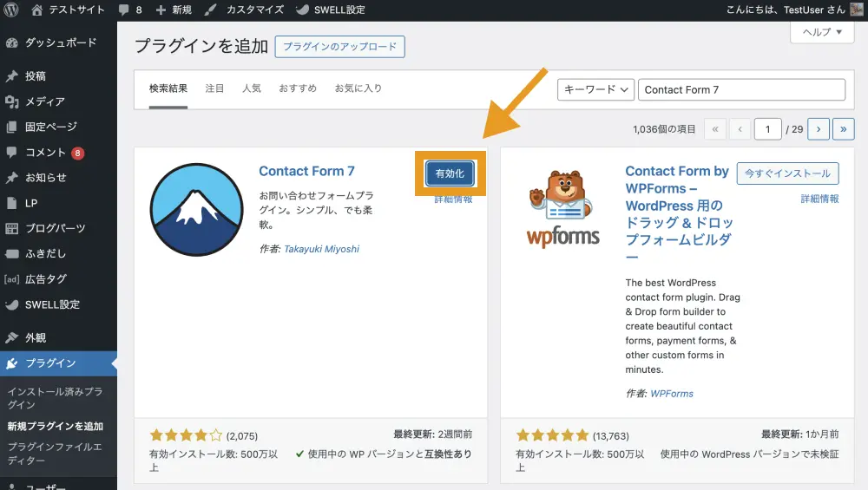Go to 固定ページ in the sidebar
Viewport: 868px width, 490px height.
pos(50,127)
